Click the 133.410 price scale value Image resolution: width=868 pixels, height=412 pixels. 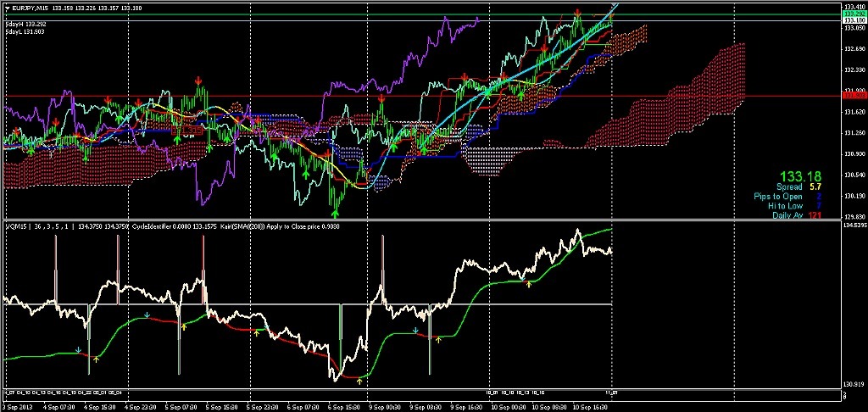coord(853,7)
